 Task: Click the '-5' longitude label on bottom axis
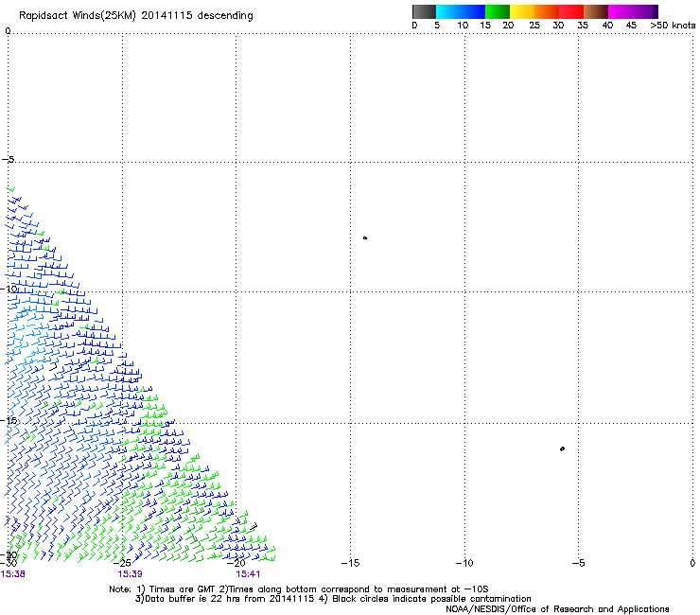[x=578, y=563]
